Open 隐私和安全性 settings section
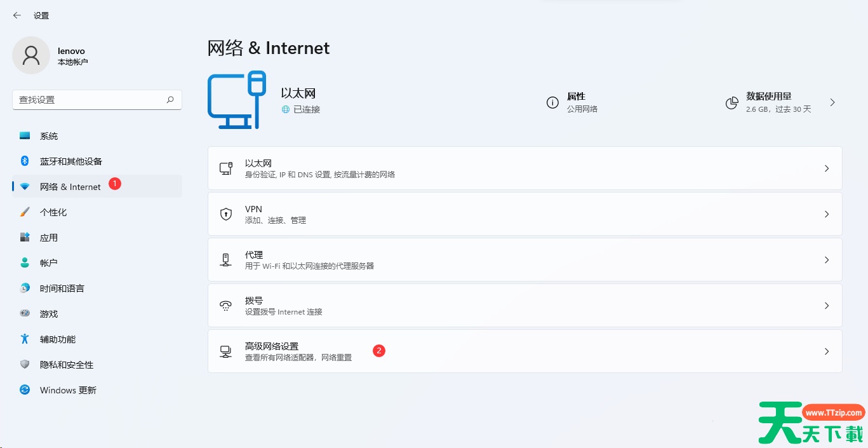Screen dimensions: 868x448 pos(66,365)
